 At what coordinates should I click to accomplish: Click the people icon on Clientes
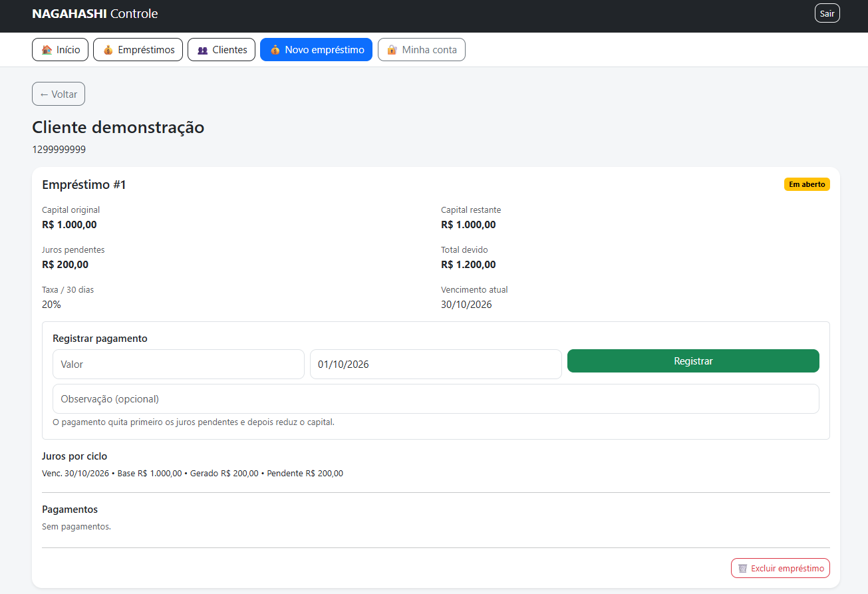point(203,50)
